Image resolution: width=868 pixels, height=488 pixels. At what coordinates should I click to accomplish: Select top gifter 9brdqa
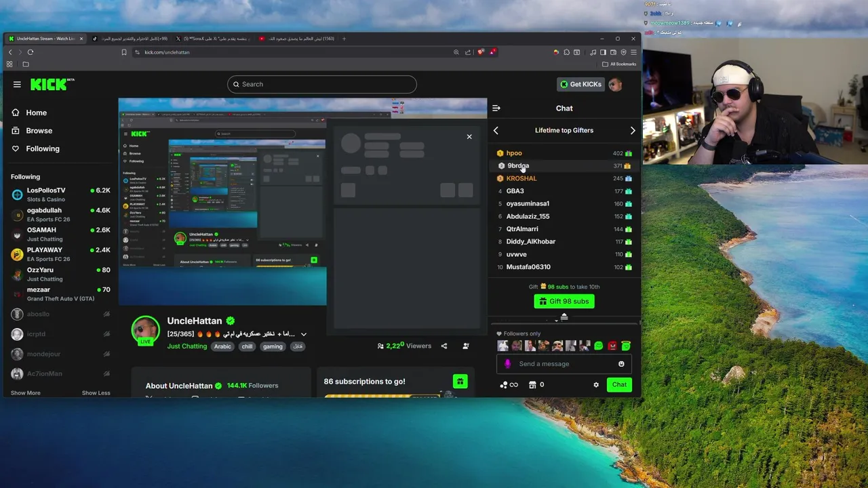(x=564, y=165)
